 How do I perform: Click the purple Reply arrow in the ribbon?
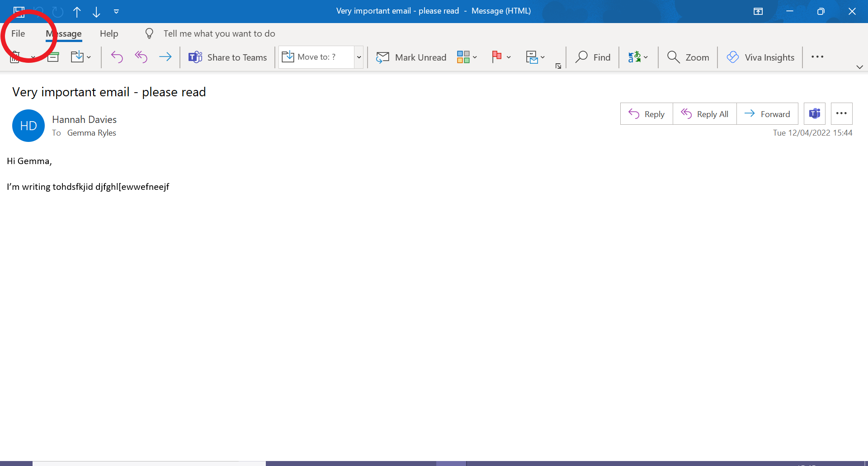tap(117, 57)
